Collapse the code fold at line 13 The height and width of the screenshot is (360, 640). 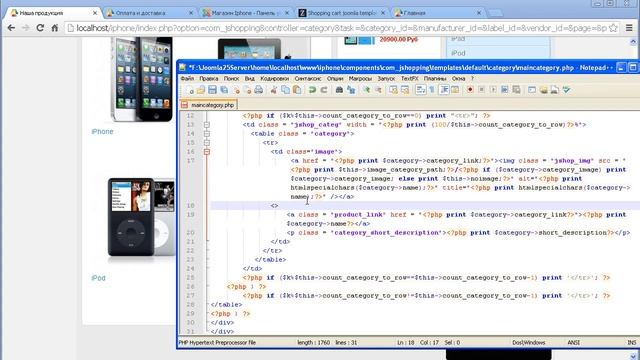point(207,124)
